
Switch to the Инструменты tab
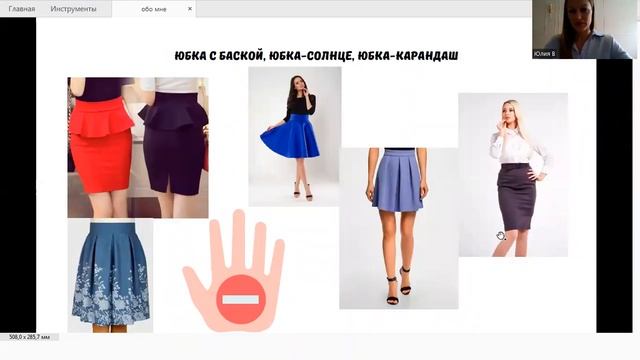(x=73, y=9)
